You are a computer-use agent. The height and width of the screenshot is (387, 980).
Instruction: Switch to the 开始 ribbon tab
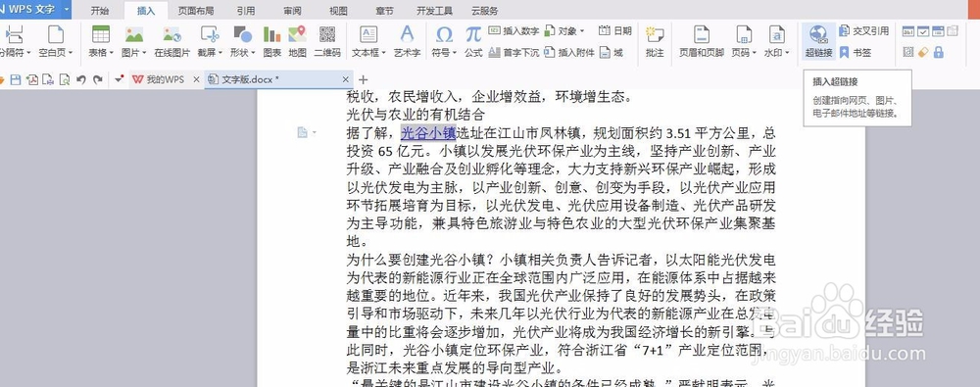[x=99, y=11]
